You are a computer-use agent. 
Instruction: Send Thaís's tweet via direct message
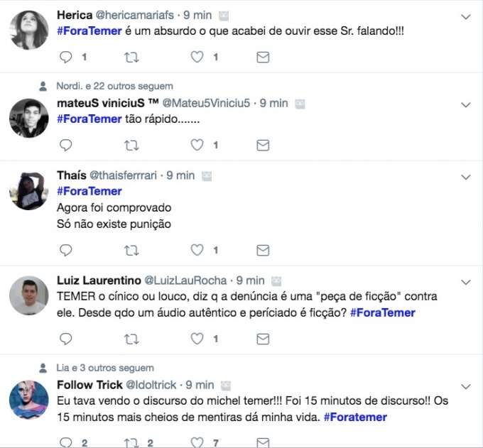pos(263,251)
